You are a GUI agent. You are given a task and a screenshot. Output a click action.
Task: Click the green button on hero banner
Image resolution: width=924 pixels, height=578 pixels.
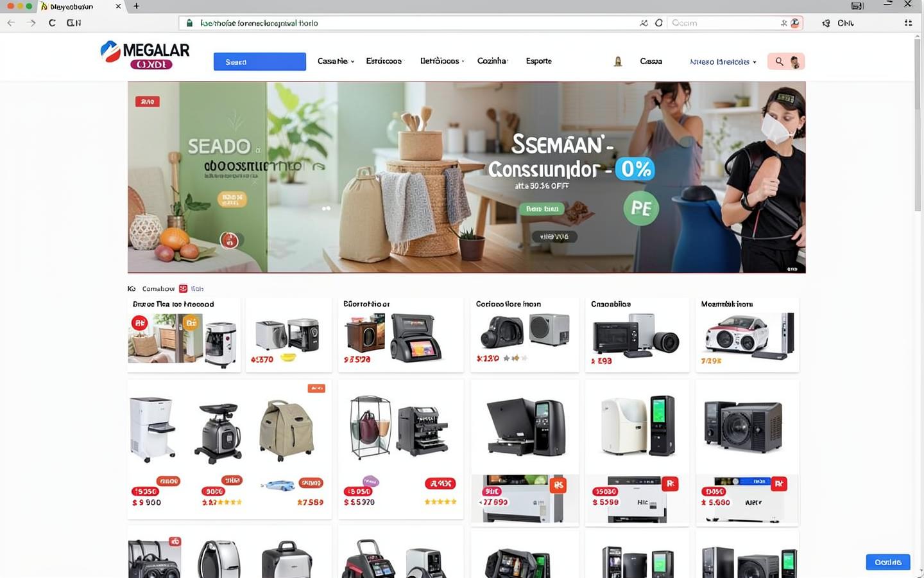[x=542, y=209]
